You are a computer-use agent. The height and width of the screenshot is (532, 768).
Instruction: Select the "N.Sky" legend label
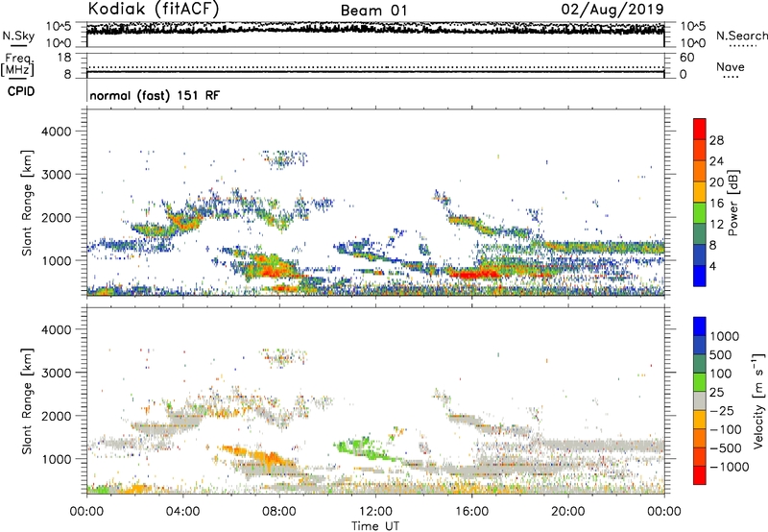pos(18,36)
